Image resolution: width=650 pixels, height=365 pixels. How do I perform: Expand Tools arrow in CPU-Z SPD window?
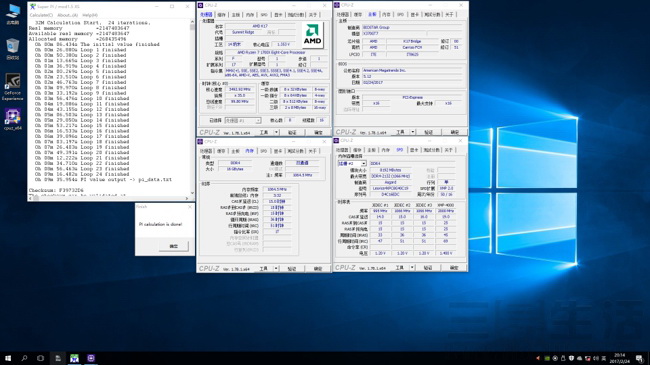pos(412,268)
